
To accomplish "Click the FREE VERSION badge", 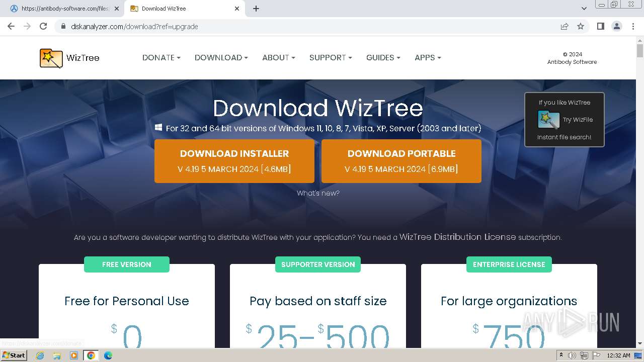I will [127, 264].
